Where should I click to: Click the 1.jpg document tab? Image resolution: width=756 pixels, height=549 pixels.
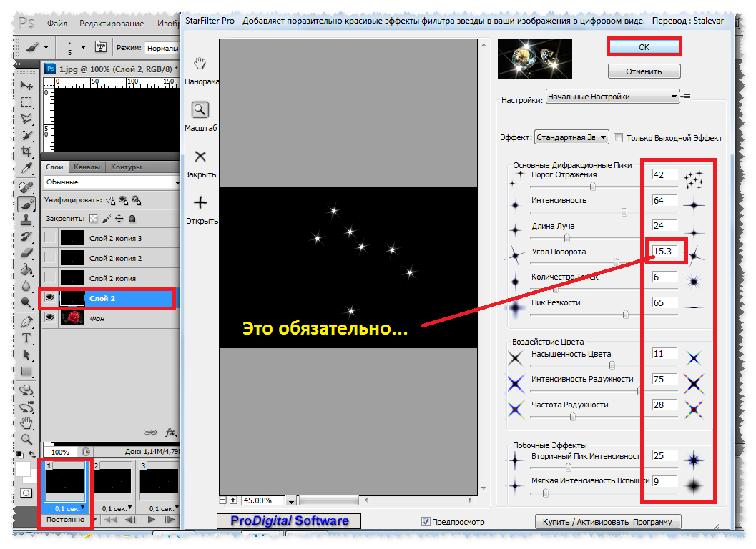click(x=111, y=69)
